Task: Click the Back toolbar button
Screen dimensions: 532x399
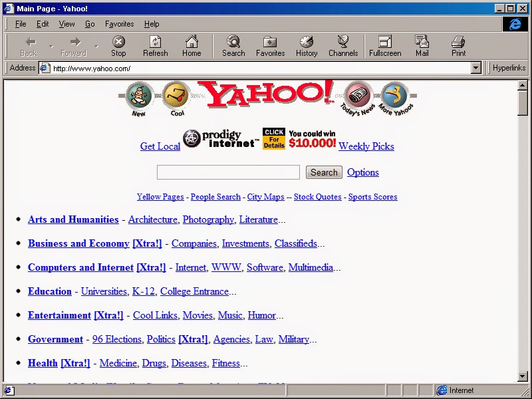Action: 29,47
